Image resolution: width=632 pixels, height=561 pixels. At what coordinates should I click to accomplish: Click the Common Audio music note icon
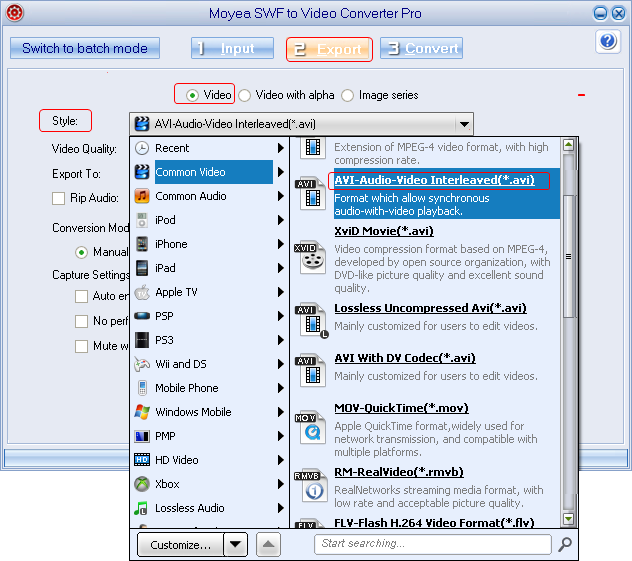tap(142, 196)
